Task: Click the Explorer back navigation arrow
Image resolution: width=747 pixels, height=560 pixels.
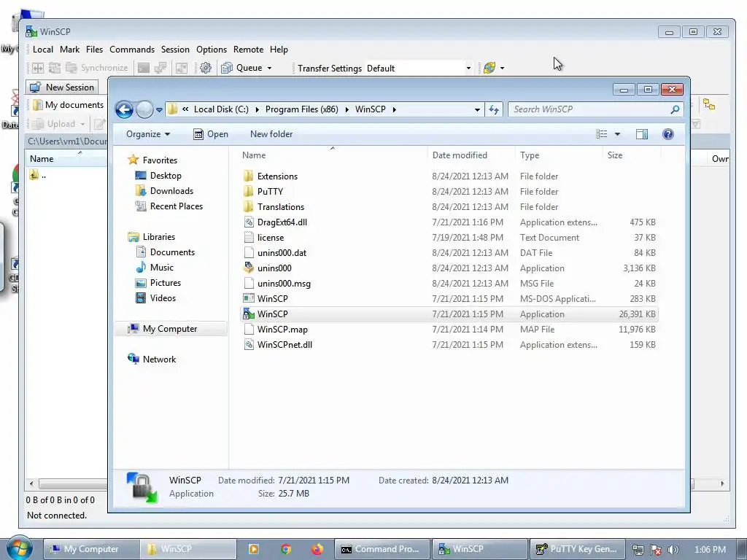Action: pos(124,109)
